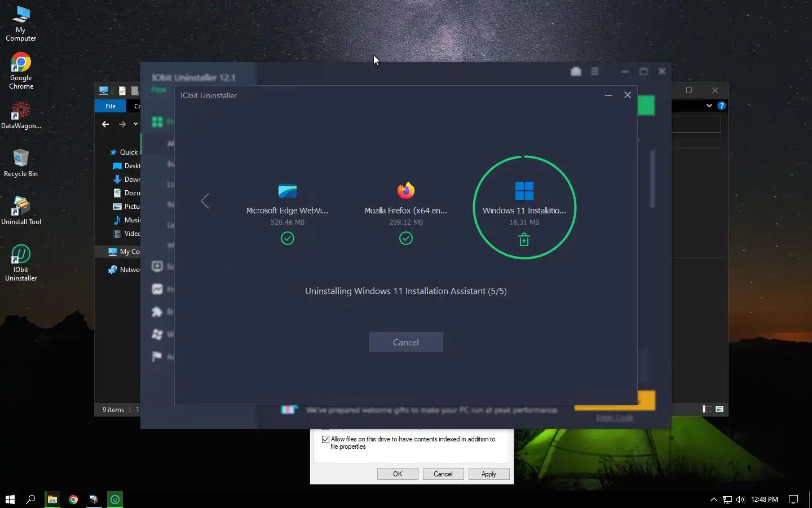Click the Properties quick-access icon in File Explorer
The width and height of the screenshot is (812, 508).
pos(122,90)
